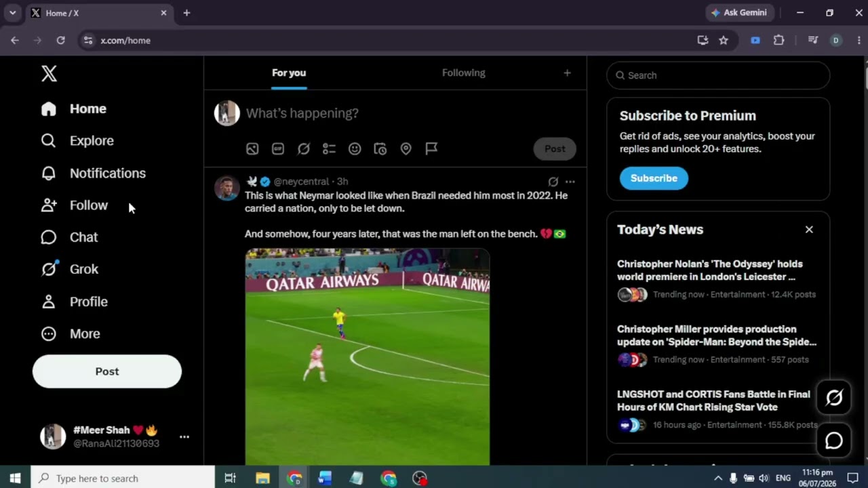The image size is (868, 488).
Task: Open the emoji picker in composer
Action: [355, 149]
